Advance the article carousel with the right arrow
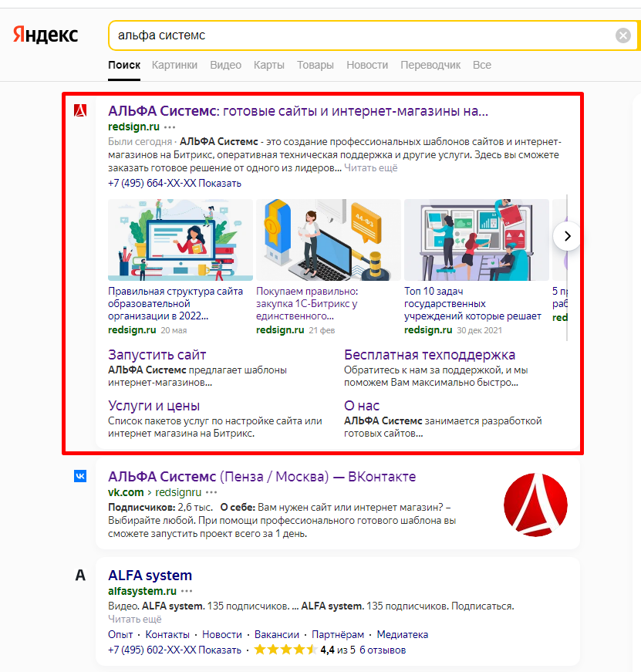 point(567,236)
